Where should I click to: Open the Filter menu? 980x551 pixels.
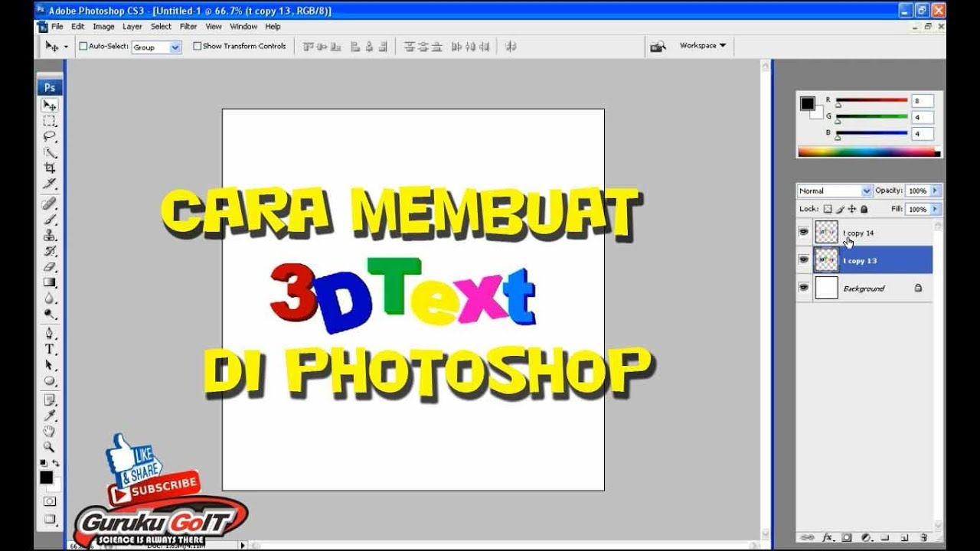coord(188,27)
